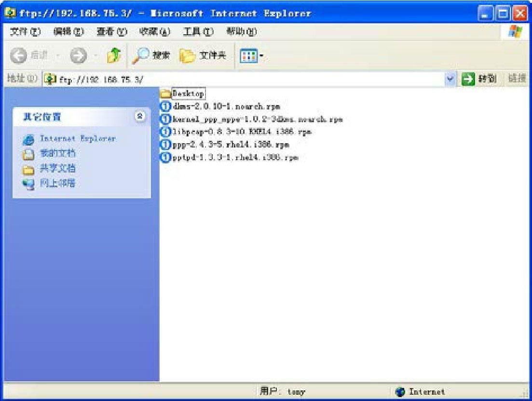Select the Desktop folder icon
Viewport: 532px width, 401px height.
(x=165, y=94)
